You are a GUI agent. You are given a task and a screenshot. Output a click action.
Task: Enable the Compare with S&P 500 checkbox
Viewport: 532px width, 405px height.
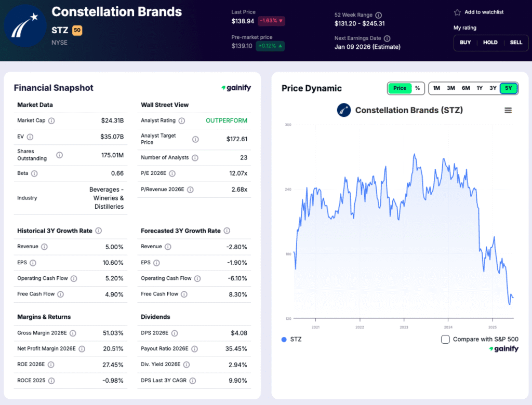pos(445,339)
